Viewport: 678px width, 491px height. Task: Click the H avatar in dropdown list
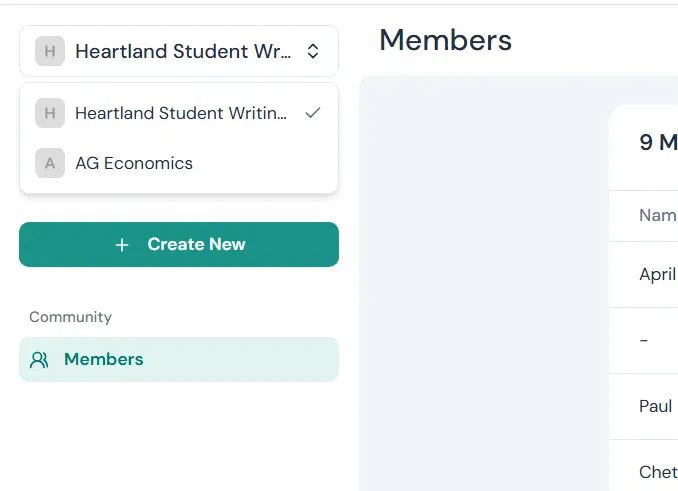[50, 113]
